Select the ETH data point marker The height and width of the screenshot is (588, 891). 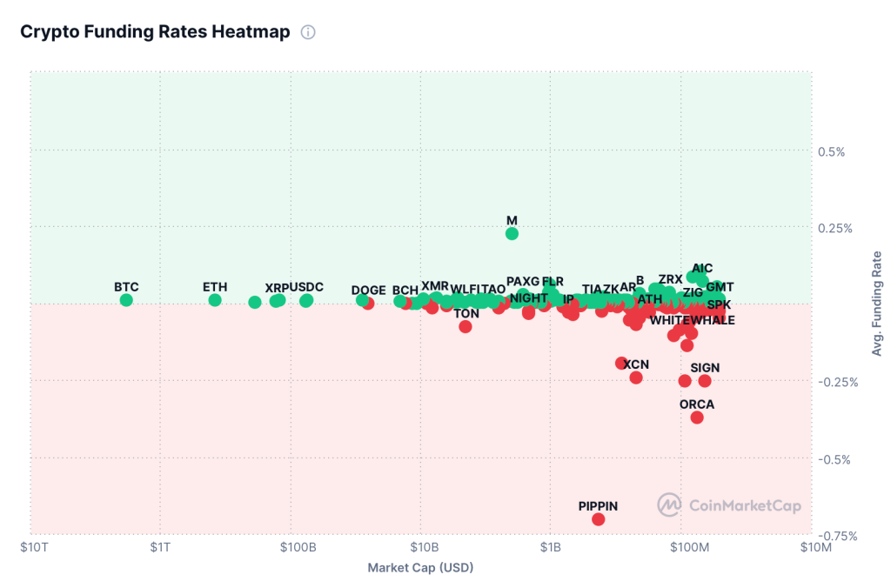pos(215,299)
